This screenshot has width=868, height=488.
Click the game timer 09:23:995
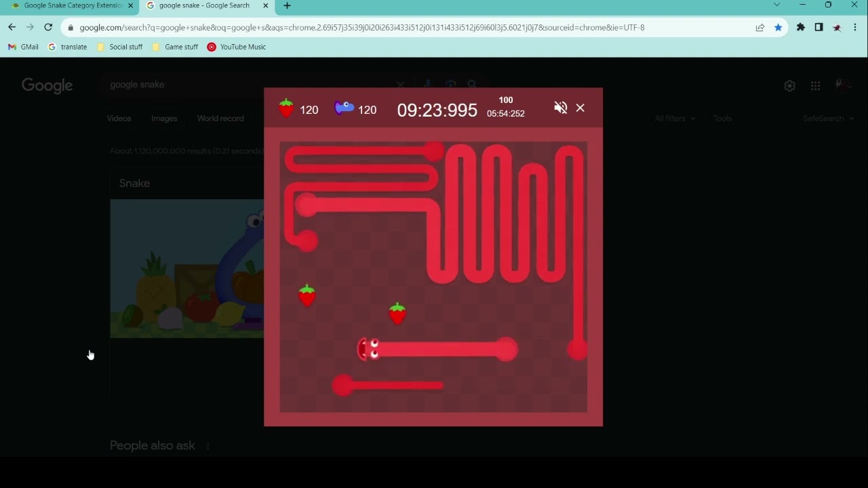pyautogui.click(x=437, y=110)
